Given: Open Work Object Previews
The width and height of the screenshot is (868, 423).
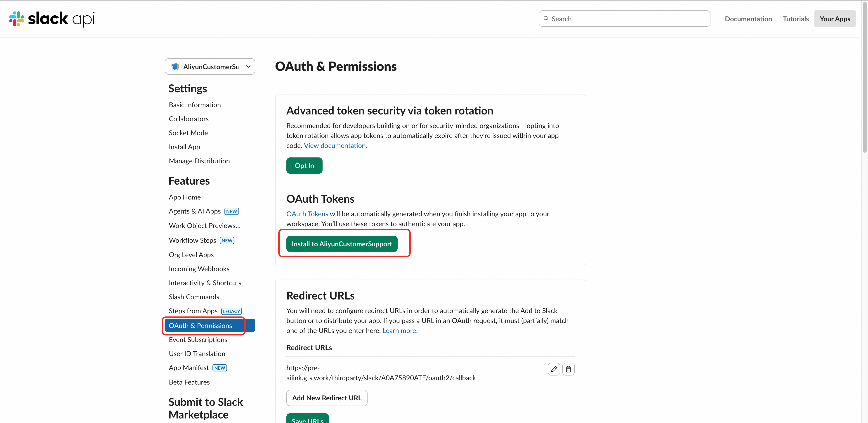Looking at the screenshot, I should (x=205, y=226).
